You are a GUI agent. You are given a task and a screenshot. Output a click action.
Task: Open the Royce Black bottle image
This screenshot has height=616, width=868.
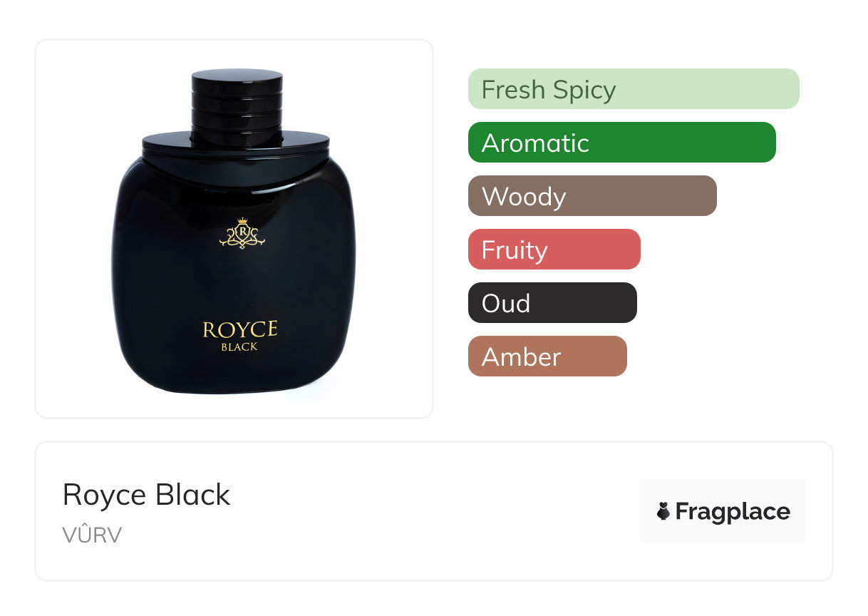(234, 229)
